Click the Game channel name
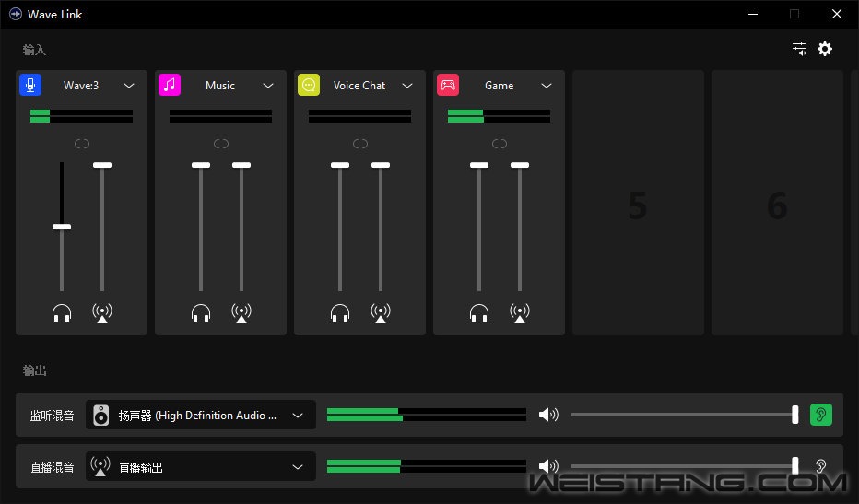The width and height of the screenshot is (859, 504). point(499,86)
